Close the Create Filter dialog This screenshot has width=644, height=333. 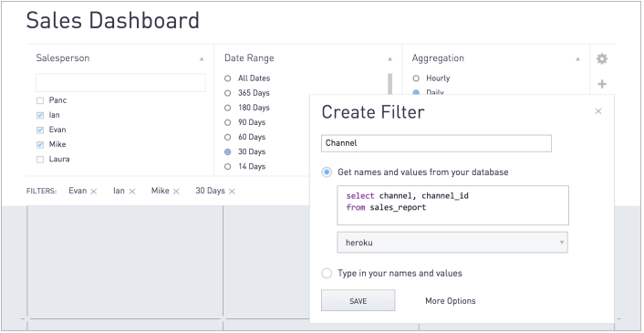(x=598, y=111)
